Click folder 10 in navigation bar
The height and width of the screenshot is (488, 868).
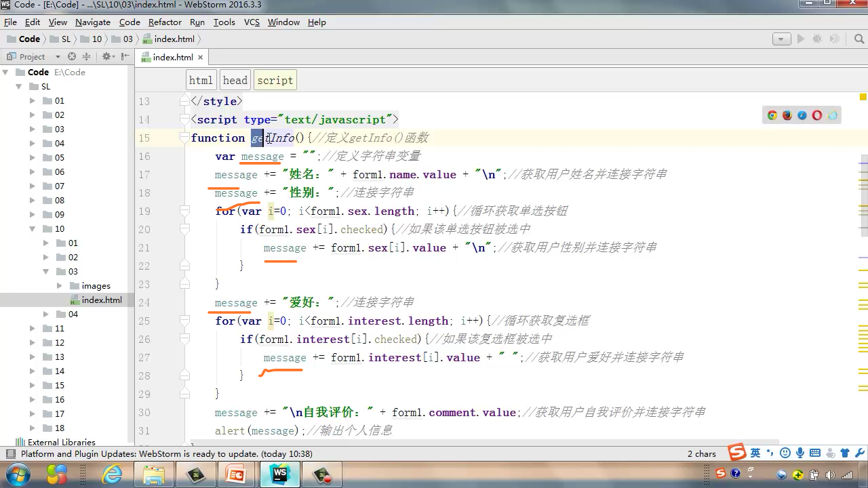click(92, 39)
